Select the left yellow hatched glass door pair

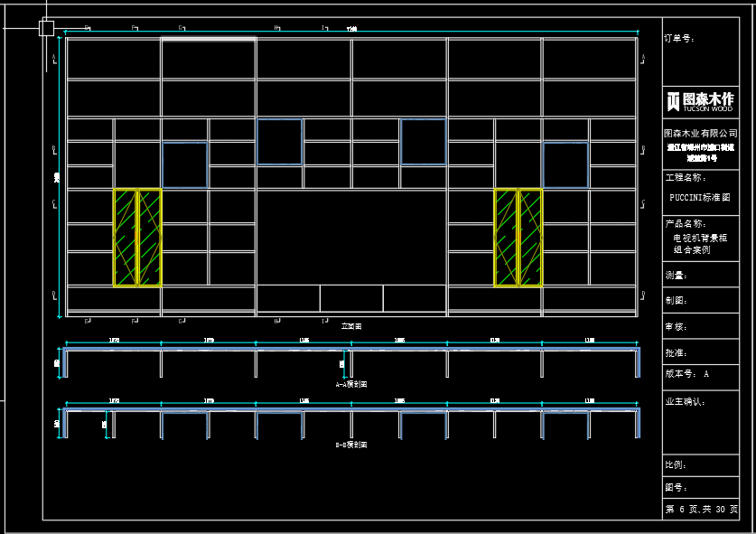pyautogui.click(x=137, y=238)
